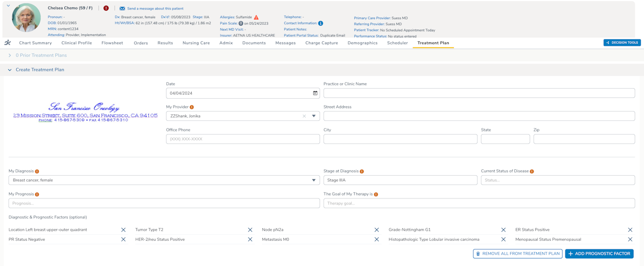
Task: Collapse the Create Treatment Plan section
Action: click(x=10, y=70)
